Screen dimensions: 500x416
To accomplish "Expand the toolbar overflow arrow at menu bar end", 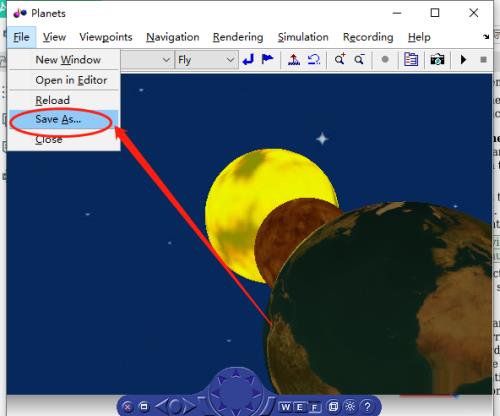I will pyautogui.click(x=486, y=37).
